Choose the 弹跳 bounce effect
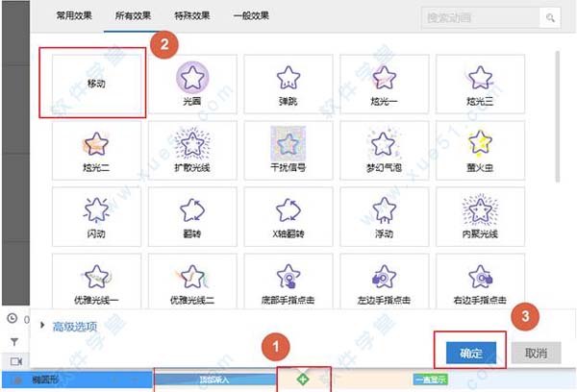577x392 pixels. pos(287,84)
